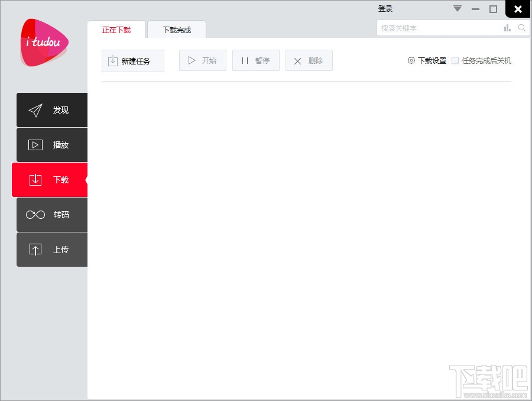This screenshot has height=401, width=532.
Task: Click the 登录 login link
Action: click(385, 8)
